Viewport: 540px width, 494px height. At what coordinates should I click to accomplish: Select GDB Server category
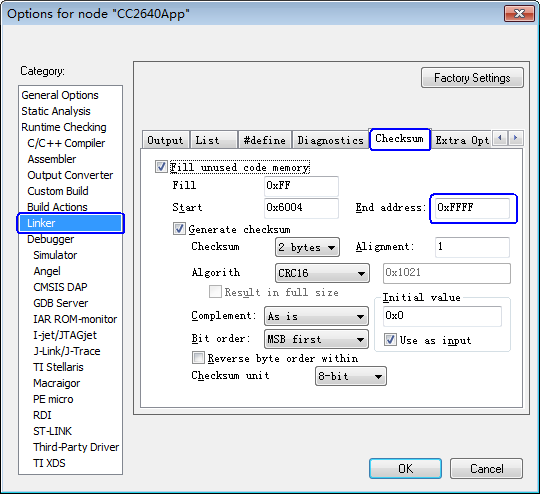click(x=61, y=303)
